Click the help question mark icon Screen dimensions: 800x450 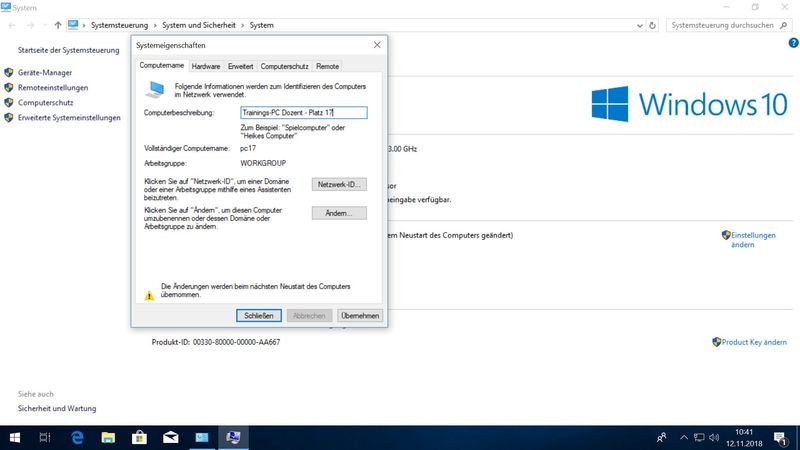(x=793, y=43)
